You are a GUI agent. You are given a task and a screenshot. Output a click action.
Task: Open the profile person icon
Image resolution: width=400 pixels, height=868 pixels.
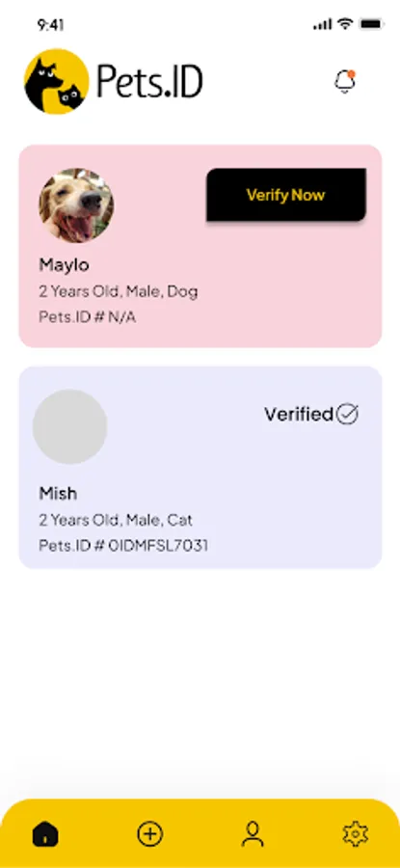(x=253, y=833)
